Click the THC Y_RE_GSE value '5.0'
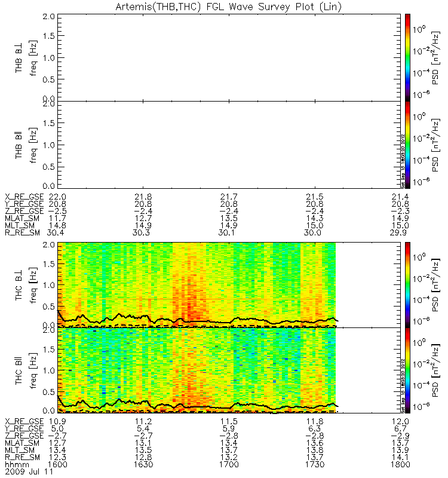Screen dimensions: 448x478 click(57, 429)
